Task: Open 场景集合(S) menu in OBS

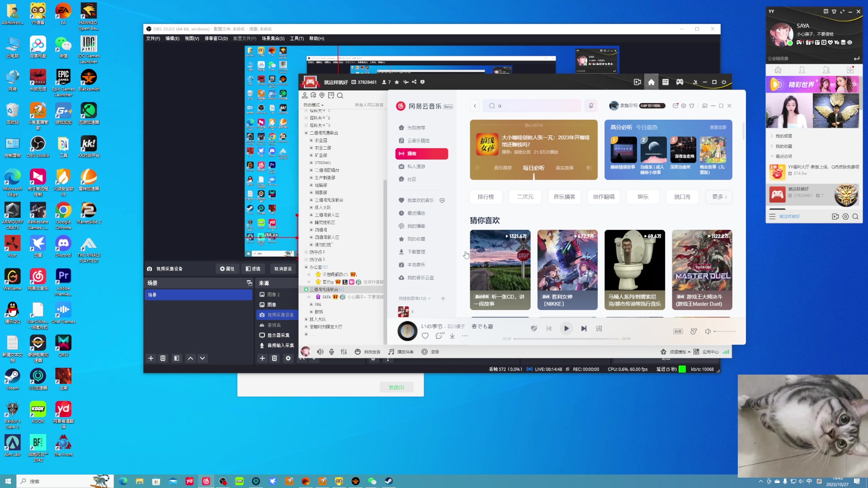Action: click(x=273, y=38)
